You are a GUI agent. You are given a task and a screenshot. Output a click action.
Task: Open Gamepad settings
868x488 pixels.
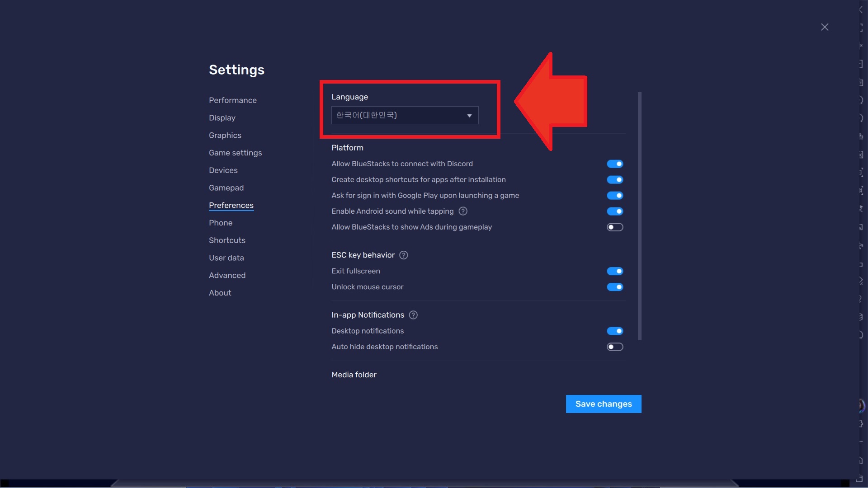point(226,188)
